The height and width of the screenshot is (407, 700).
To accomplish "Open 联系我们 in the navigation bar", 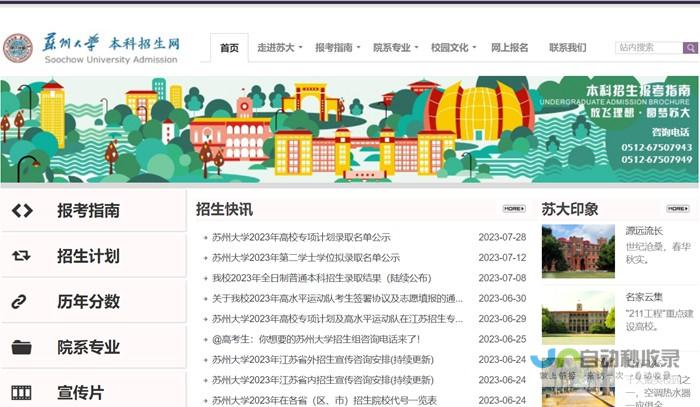I will 567,47.
